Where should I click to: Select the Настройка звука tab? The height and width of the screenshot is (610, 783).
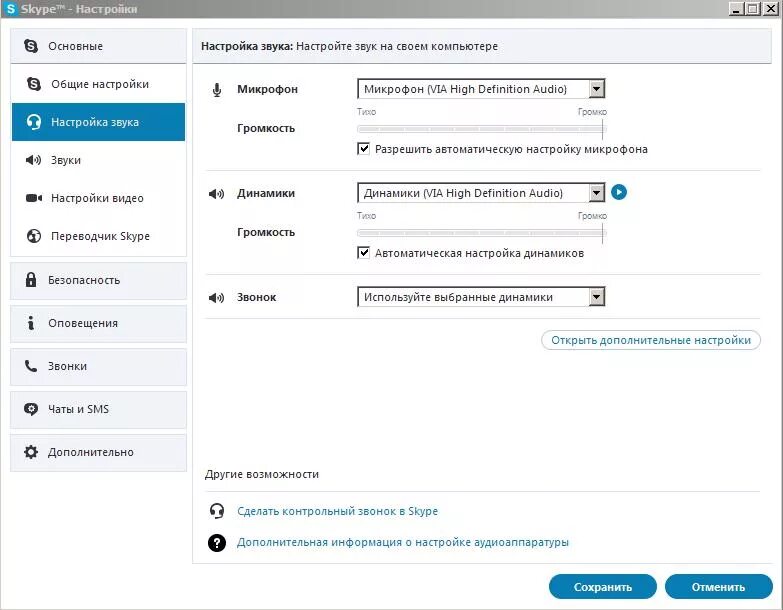pos(98,122)
